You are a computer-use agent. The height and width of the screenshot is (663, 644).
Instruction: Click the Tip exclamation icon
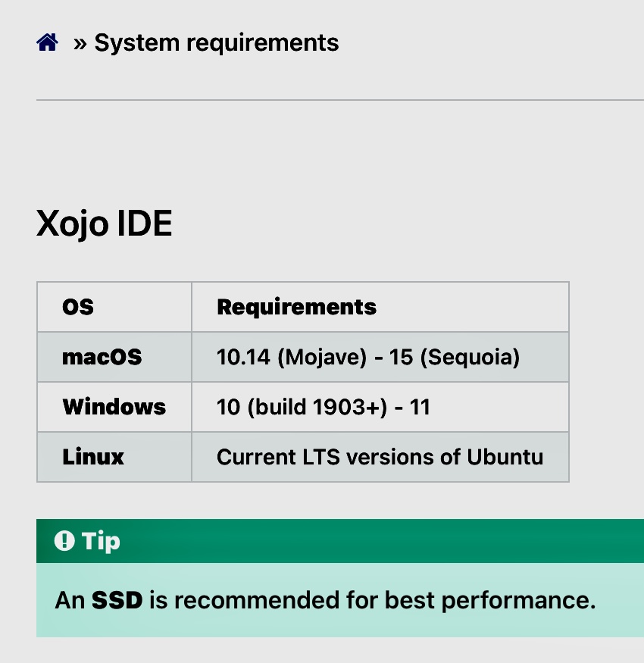tap(64, 541)
